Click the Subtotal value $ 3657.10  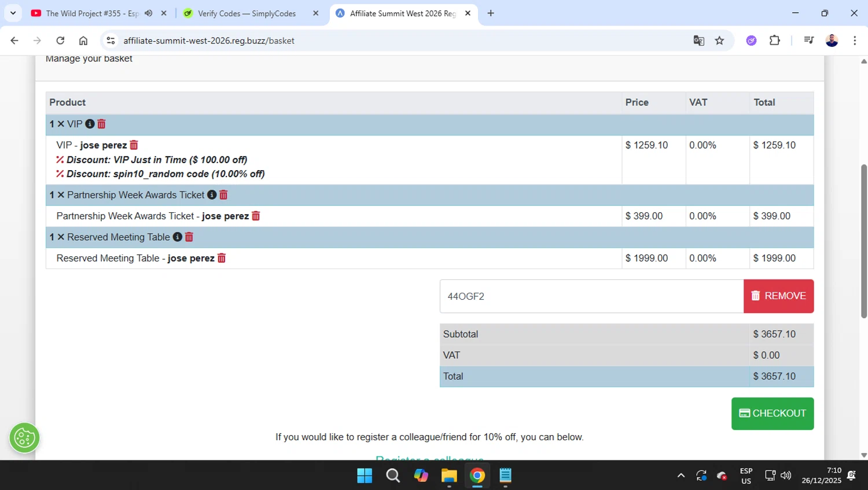click(774, 334)
